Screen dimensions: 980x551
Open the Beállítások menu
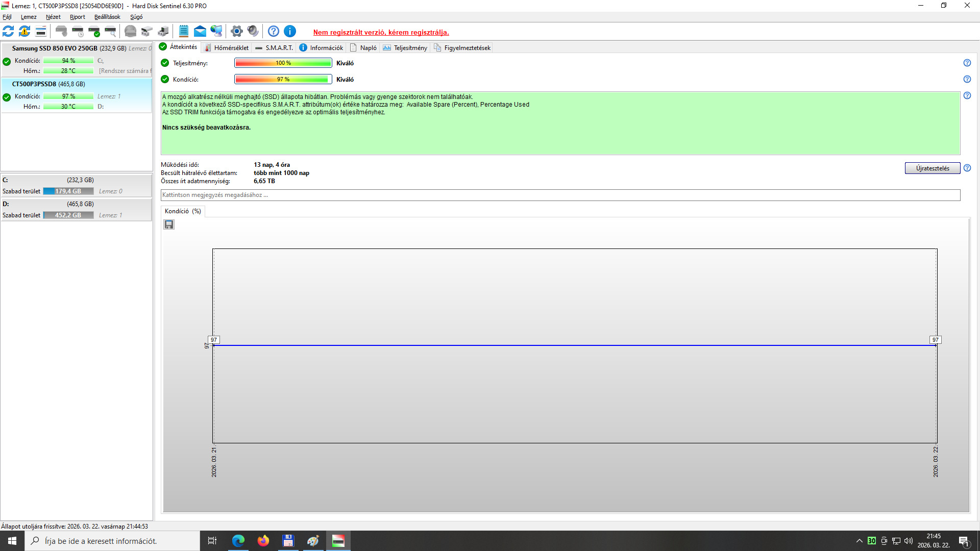pos(107,17)
